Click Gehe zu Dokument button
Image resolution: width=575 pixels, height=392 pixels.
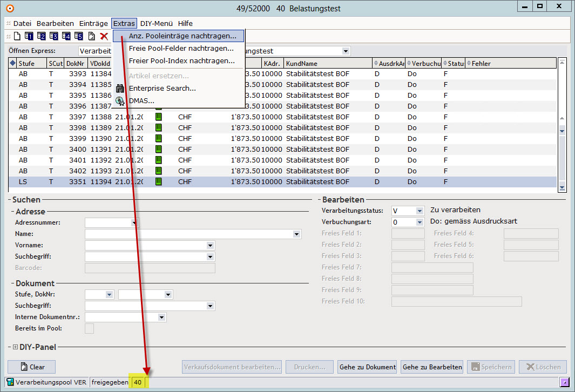click(367, 367)
